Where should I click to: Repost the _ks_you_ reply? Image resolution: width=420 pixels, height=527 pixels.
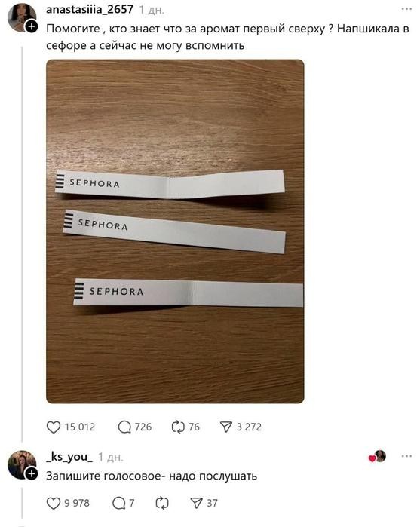[162, 503]
